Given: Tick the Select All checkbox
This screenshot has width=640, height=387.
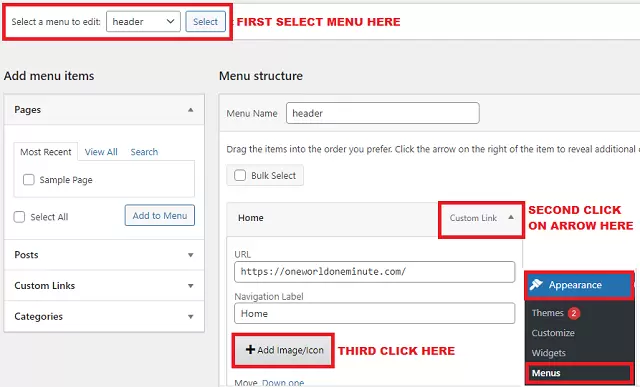Looking at the screenshot, I should 19,217.
